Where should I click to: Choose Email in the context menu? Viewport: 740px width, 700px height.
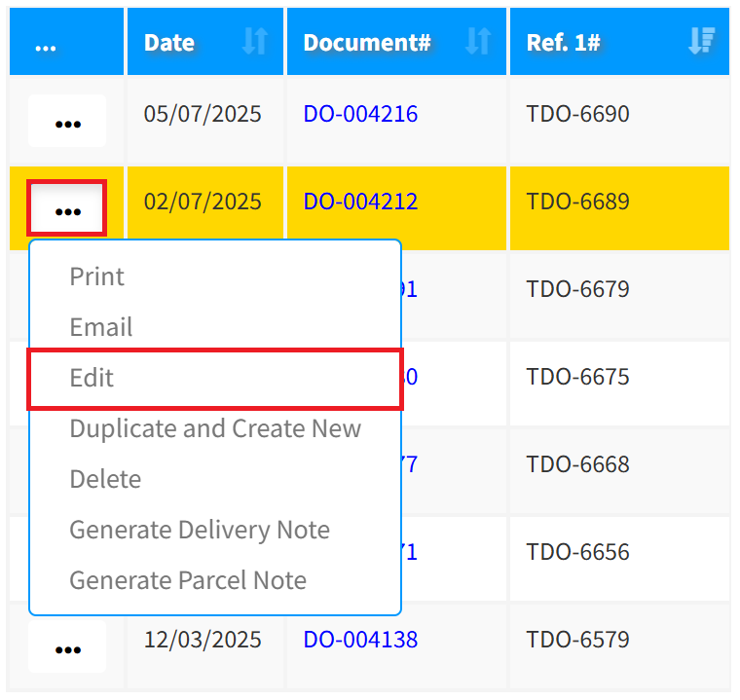[100, 327]
